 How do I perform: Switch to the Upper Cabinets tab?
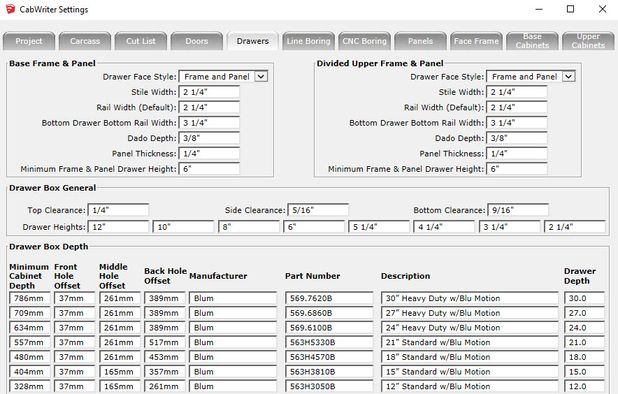(x=588, y=41)
